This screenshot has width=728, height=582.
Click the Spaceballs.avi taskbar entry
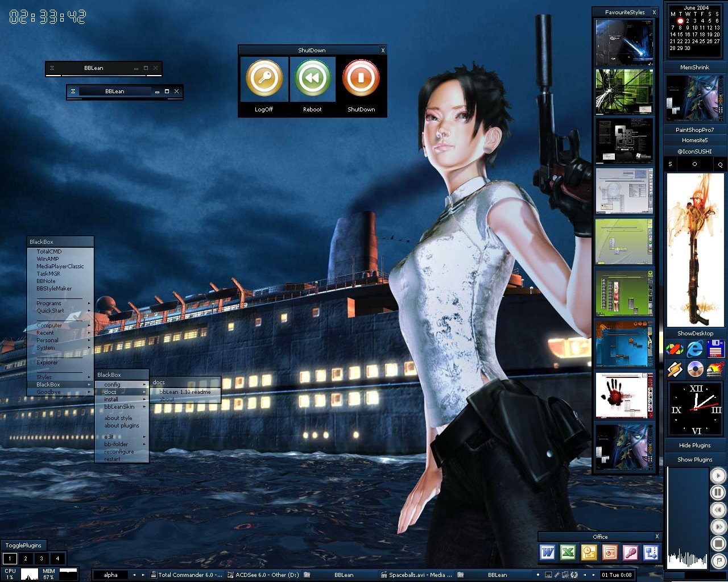(x=416, y=575)
